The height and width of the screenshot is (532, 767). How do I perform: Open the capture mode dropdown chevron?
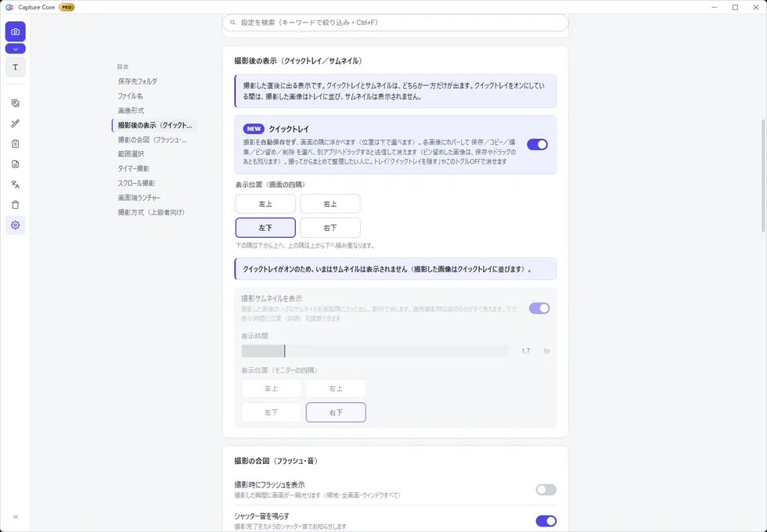(x=15, y=49)
